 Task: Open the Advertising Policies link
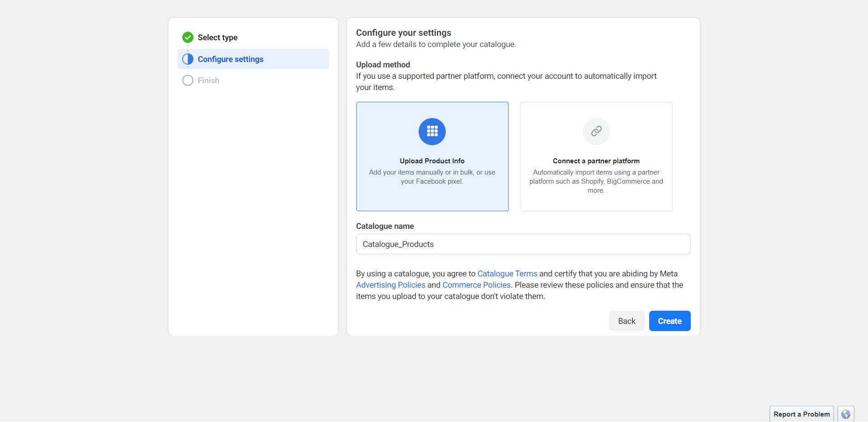391,285
